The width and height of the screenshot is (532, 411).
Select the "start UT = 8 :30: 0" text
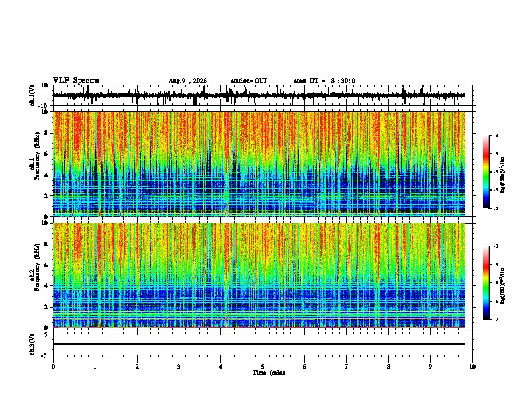click(324, 81)
